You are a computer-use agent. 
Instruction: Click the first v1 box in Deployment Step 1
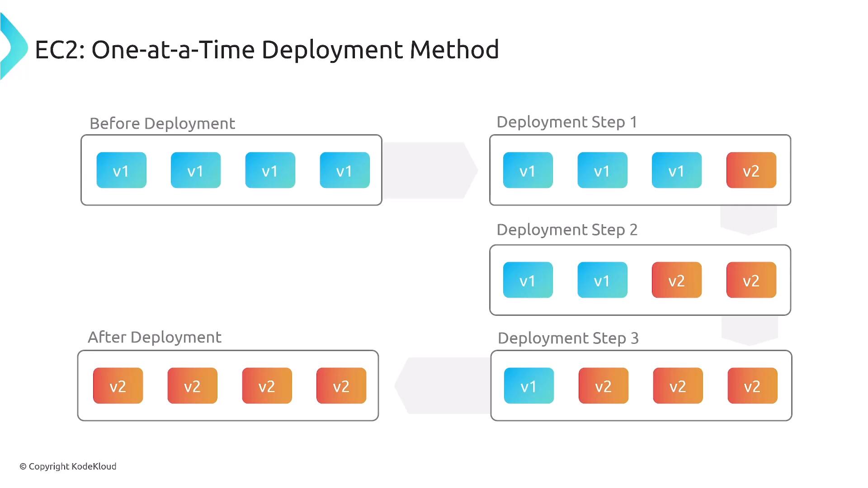(x=528, y=170)
